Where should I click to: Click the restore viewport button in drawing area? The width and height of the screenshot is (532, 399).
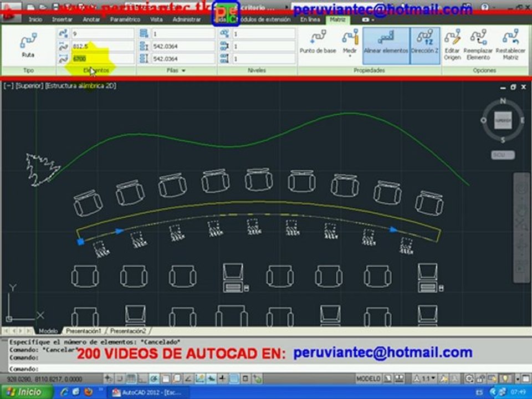click(513, 87)
